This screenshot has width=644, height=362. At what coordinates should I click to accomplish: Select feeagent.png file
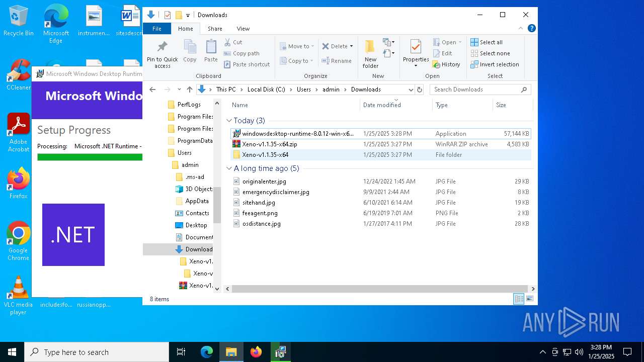380,213
